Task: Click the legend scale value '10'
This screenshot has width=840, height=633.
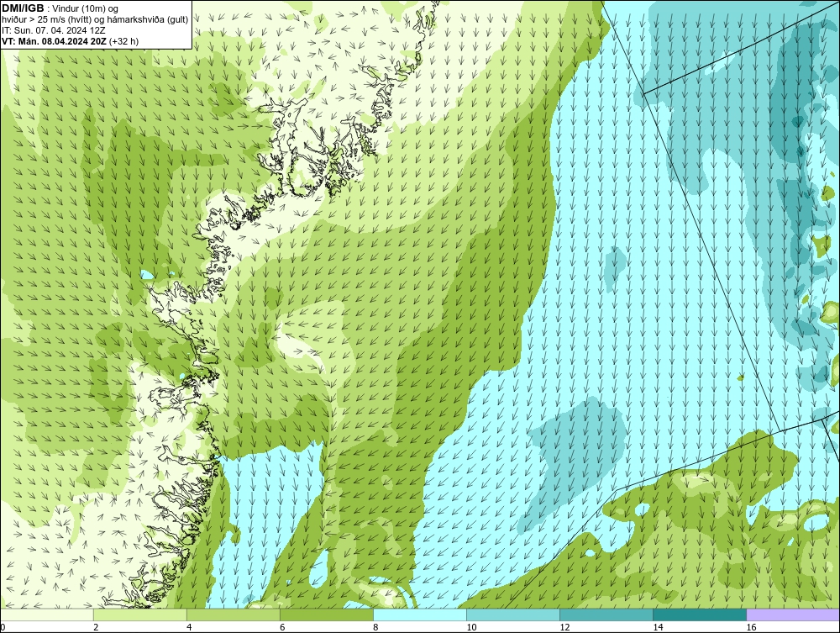Action: [471, 627]
